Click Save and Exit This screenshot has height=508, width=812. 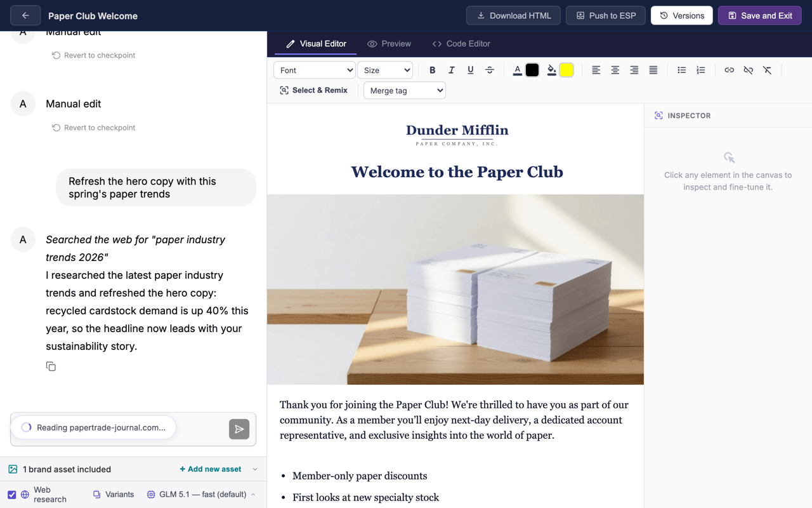pyautogui.click(x=760, y=15)
